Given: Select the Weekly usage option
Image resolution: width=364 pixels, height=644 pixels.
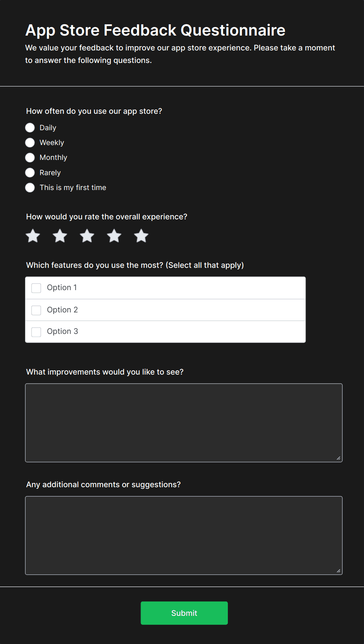Looking at the screenshot, I should [30, 142].
